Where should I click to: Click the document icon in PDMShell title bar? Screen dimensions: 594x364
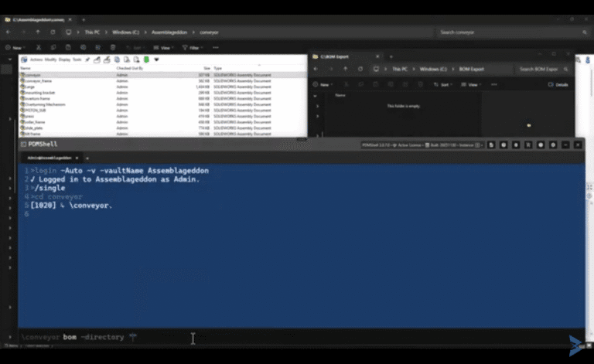pos(491,145)
